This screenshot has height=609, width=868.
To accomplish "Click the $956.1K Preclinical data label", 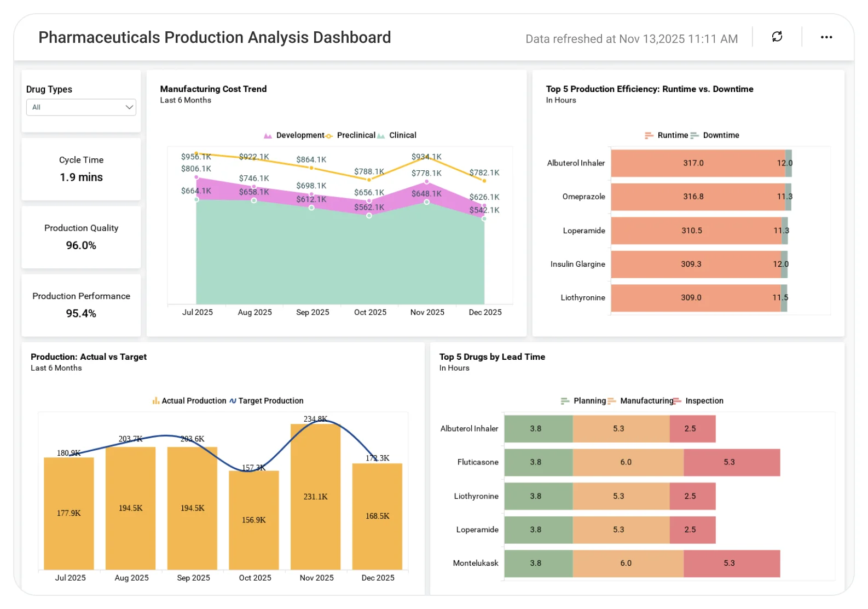I will pos(196,157).
